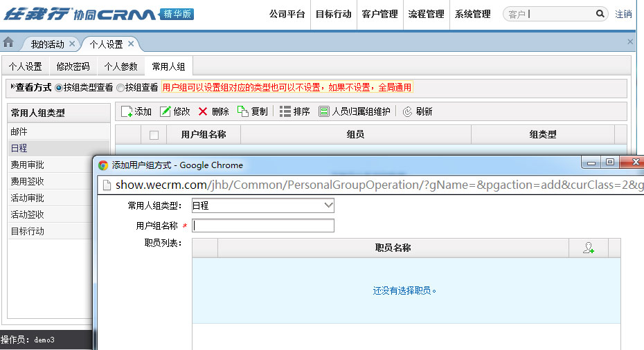Image resolution: width=644 pixels, height=350 pixels.
Task: Expand the 客户管理 top menu
Action: tap(379, 14)
